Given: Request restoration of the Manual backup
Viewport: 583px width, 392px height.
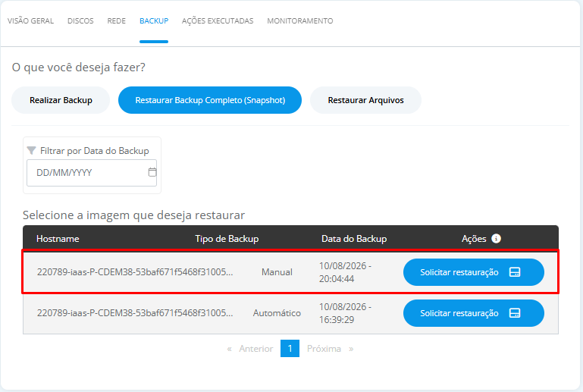Looking at the screenshot, I should (474, 272).
